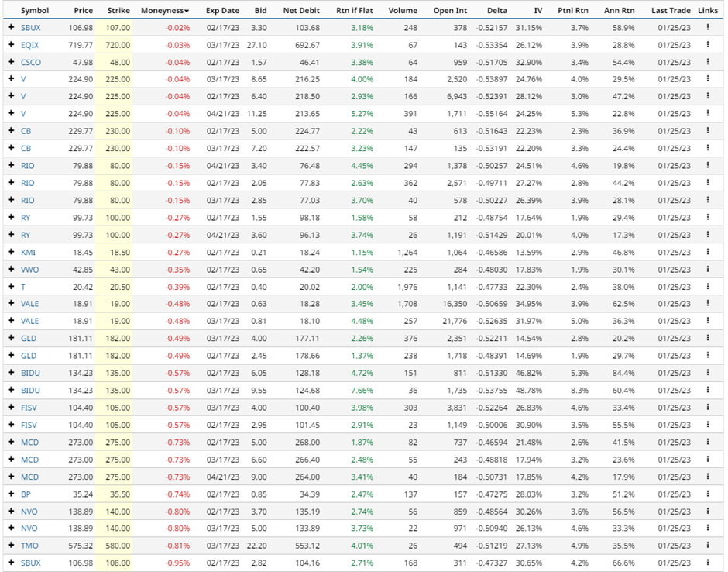Sort table by Rtn if Flat header

(x=355, y=10)
